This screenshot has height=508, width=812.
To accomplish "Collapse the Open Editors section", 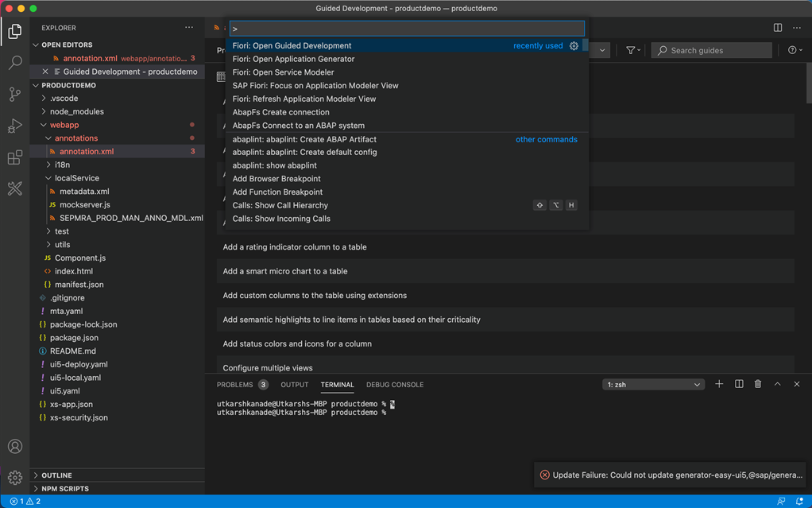I will [37, 45].
